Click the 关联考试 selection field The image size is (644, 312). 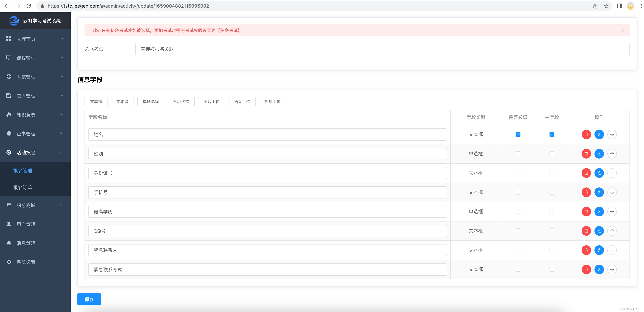click(x=382, y=49)
